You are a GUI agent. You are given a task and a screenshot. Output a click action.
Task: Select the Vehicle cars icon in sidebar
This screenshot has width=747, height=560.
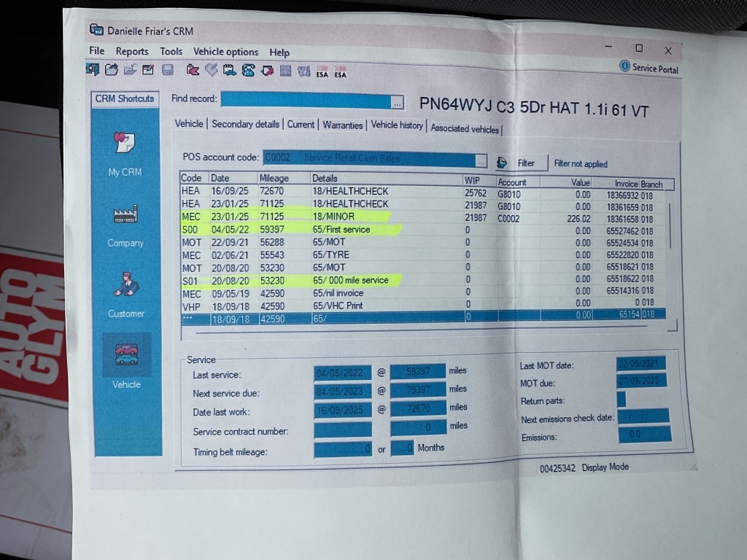[126, 355]
